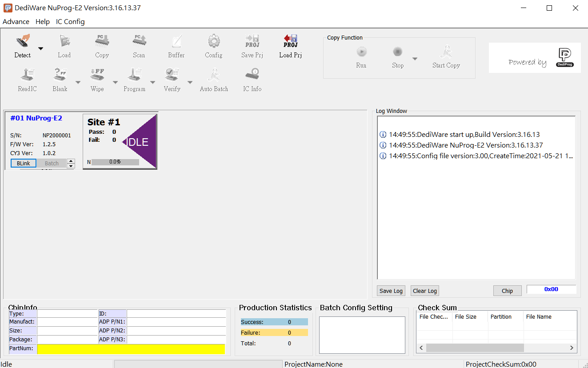Open the Advance menu

pyautogui.click(x=16, y=21)
